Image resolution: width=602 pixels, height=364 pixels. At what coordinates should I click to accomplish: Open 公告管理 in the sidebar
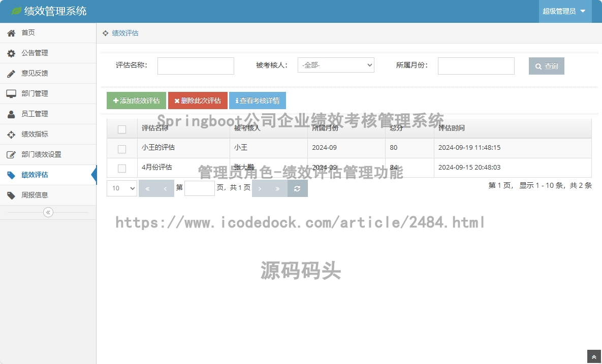tap(48, 53)
